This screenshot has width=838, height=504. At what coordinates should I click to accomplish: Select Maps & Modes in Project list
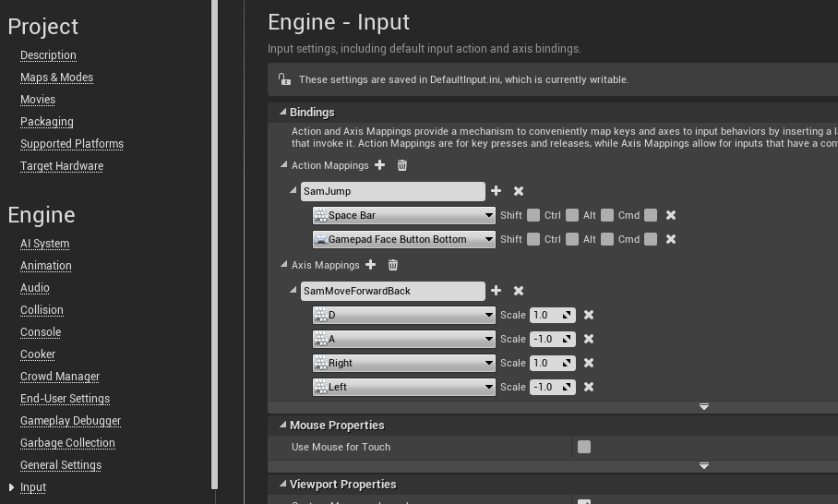pos(56,78)
